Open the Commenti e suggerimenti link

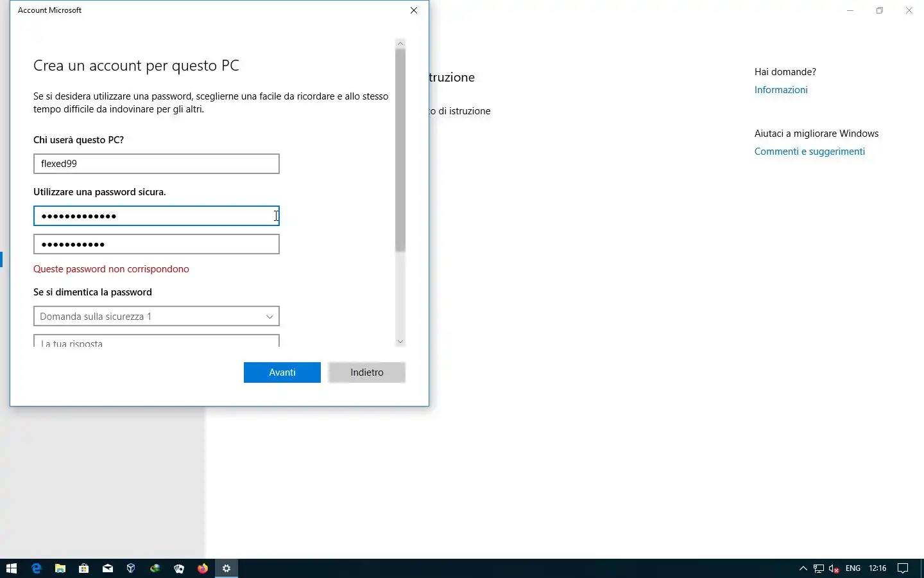click(x=810, y=152)
